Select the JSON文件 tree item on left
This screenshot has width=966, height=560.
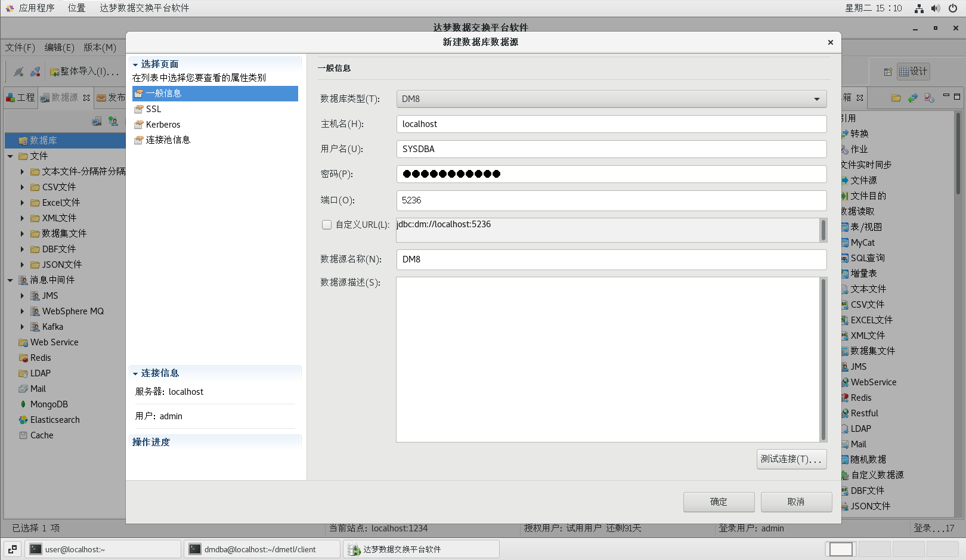tap(62, 265)
